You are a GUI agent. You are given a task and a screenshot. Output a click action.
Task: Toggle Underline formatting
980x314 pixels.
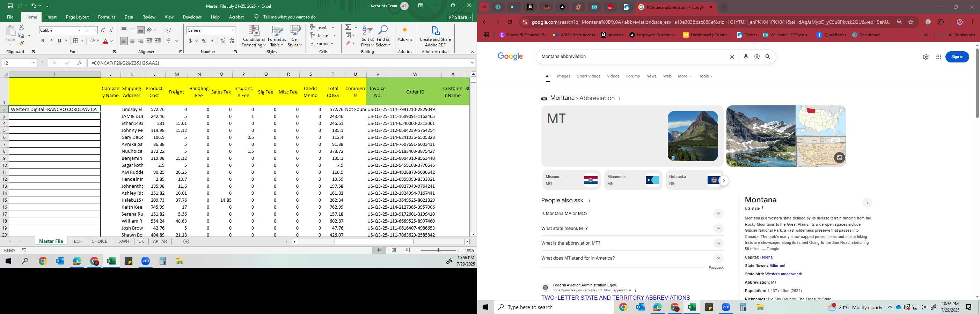59,41
